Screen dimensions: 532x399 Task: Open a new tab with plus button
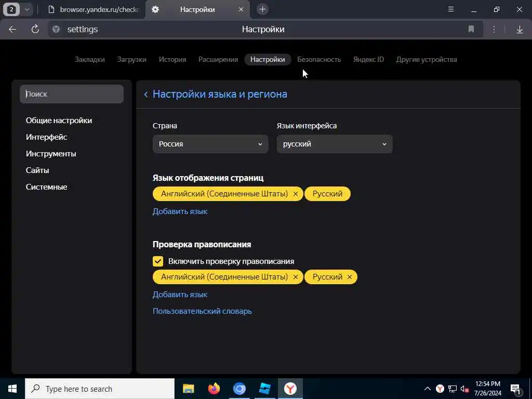(x=262, y=9)
